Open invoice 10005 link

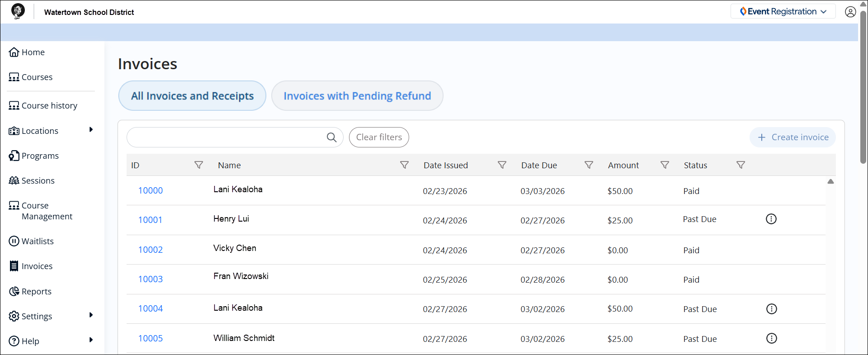pos(151,339)
